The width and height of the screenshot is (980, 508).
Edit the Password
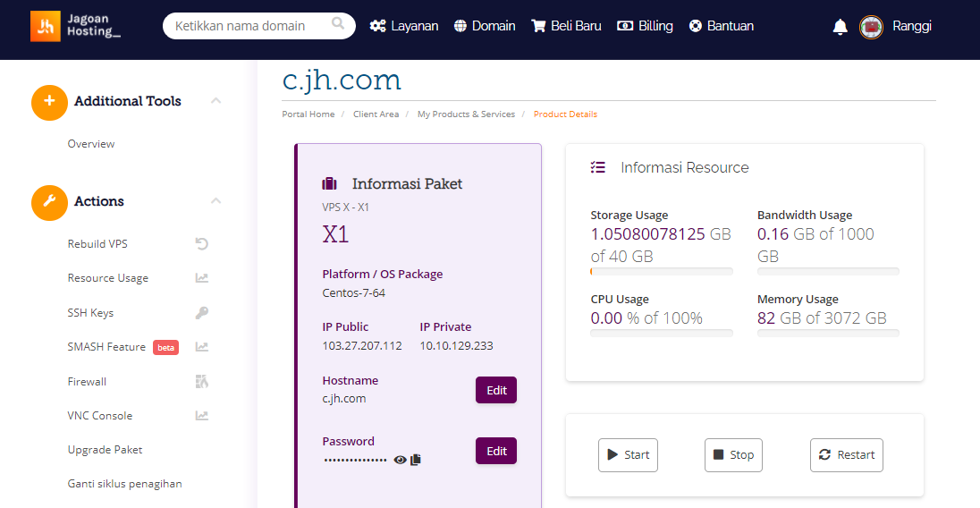tap(496, 451)
